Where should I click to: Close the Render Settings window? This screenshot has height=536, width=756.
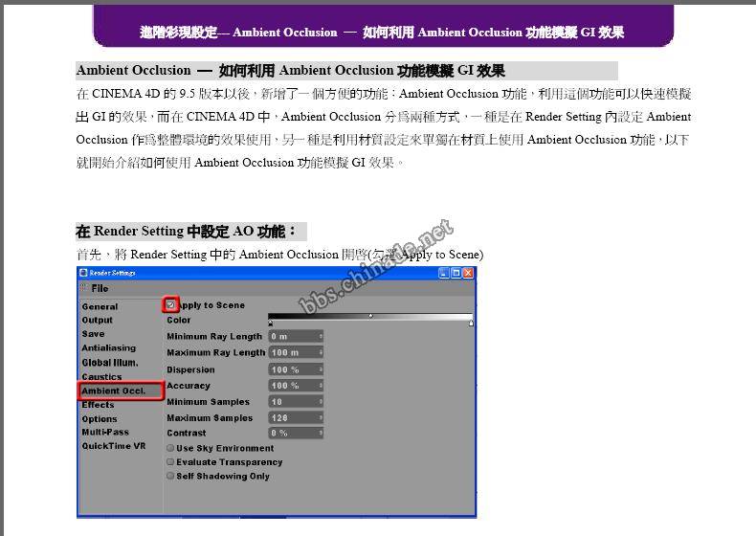[468, 273]
